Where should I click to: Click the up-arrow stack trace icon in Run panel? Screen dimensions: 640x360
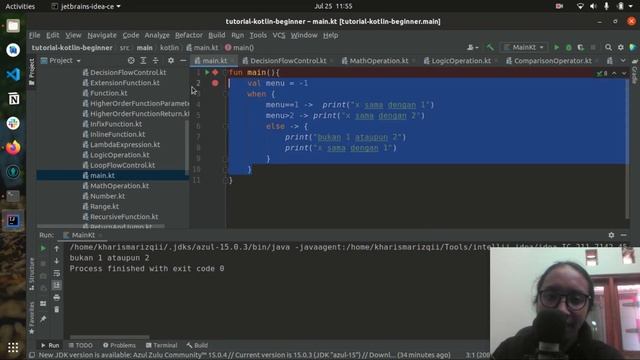[57, 248]
